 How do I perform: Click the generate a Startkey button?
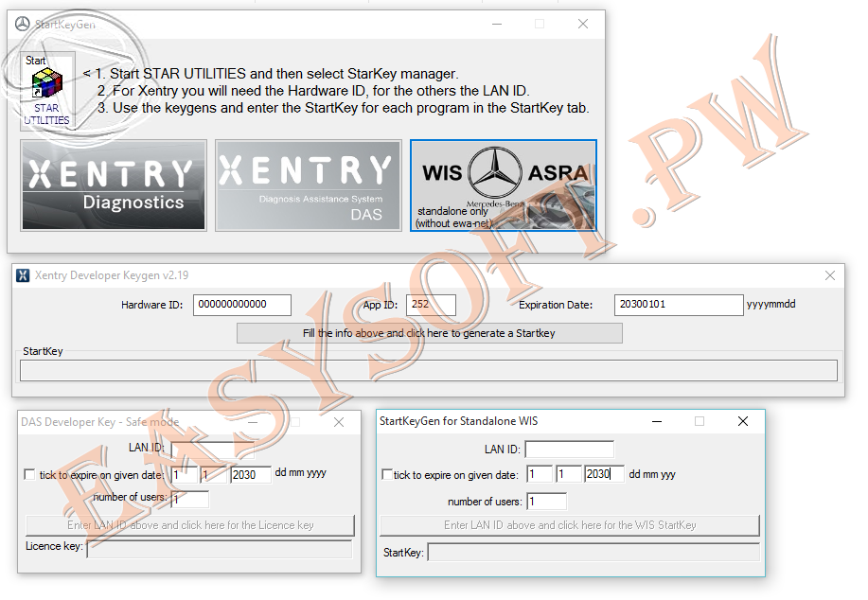tap(430, 333)
